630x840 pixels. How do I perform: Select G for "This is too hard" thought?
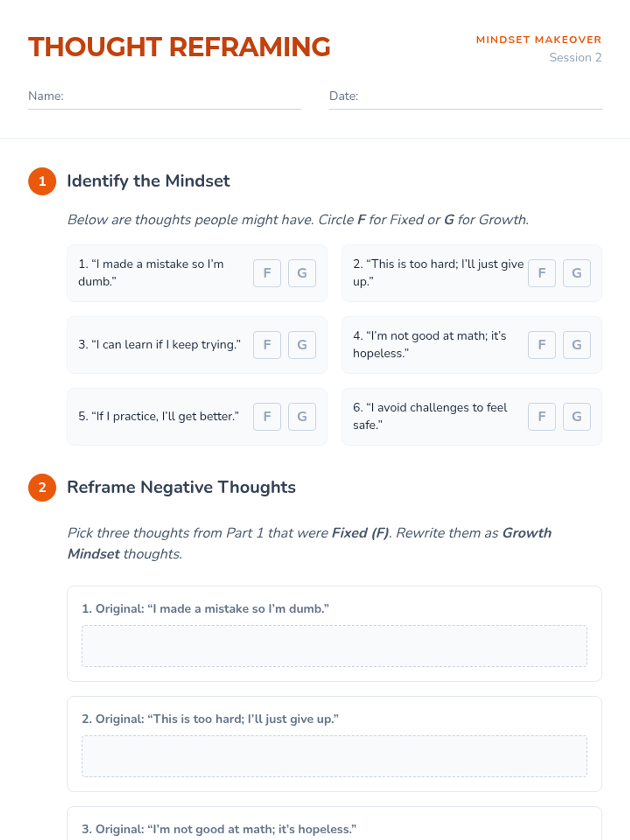tap(576, 273)
